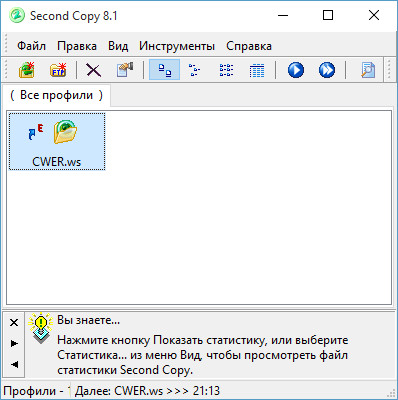The width and height of the screenshot is (398, 400).
Task: Close the tips panel with the X
Action: coord(14,323)
